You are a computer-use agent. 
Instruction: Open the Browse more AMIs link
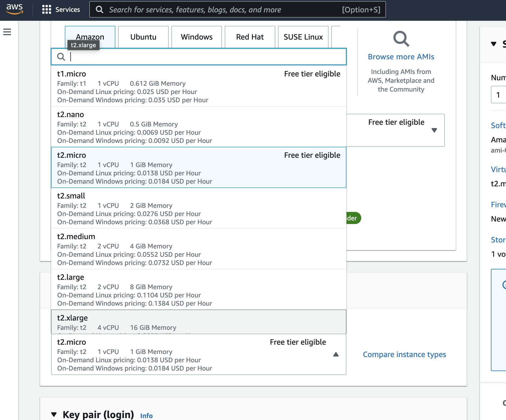coord(401,57)
